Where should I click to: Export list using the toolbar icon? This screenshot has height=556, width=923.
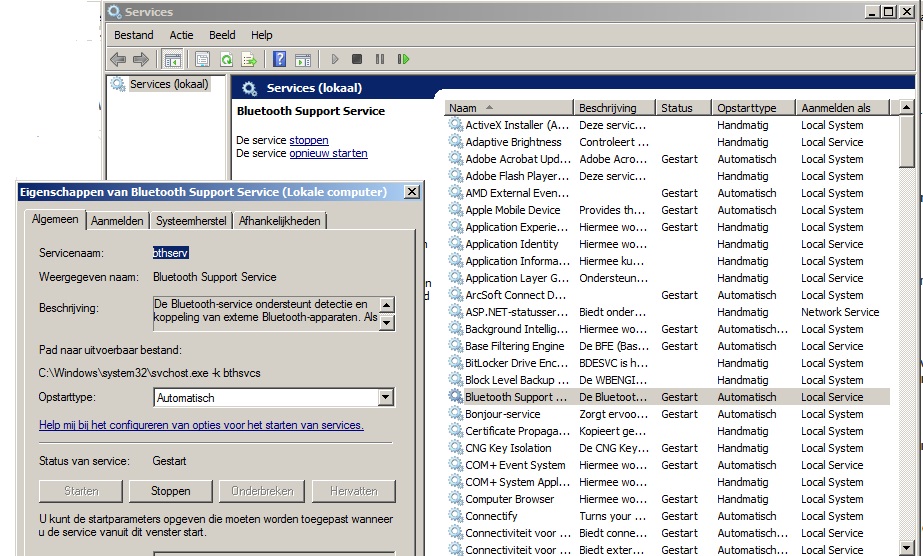coord(249,59)
